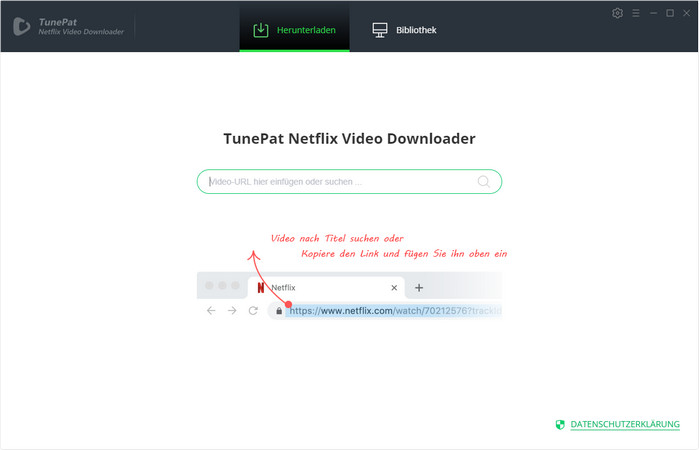
Task: Click the back arrow in browser illustration
Action: click(210, 311)
